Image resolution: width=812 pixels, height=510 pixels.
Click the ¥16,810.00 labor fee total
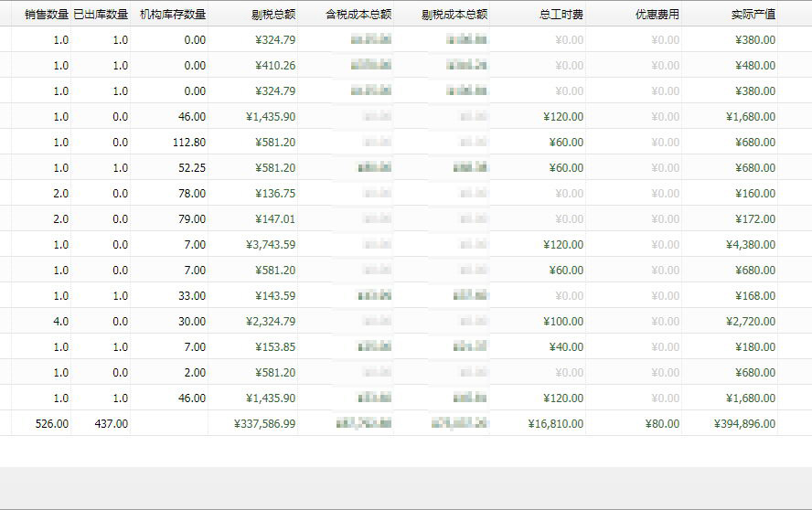(556, 424)
